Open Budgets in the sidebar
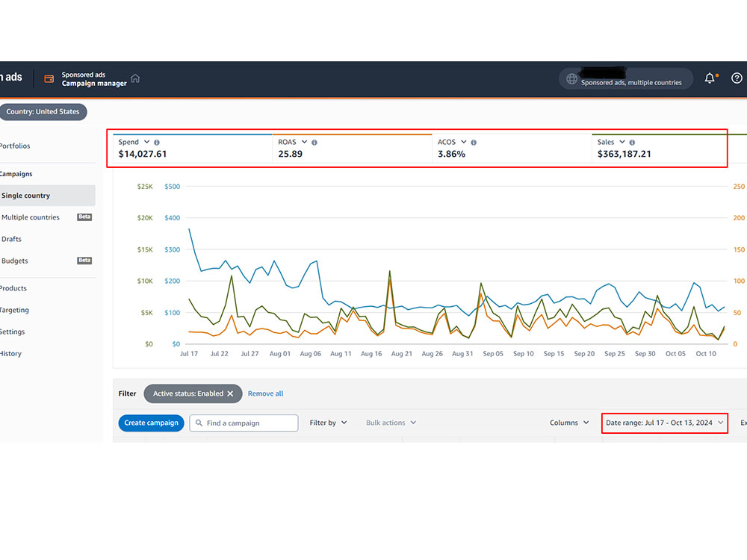Image resolution: width=747 pixels, height=560 pixels. (x=15, y=261)
